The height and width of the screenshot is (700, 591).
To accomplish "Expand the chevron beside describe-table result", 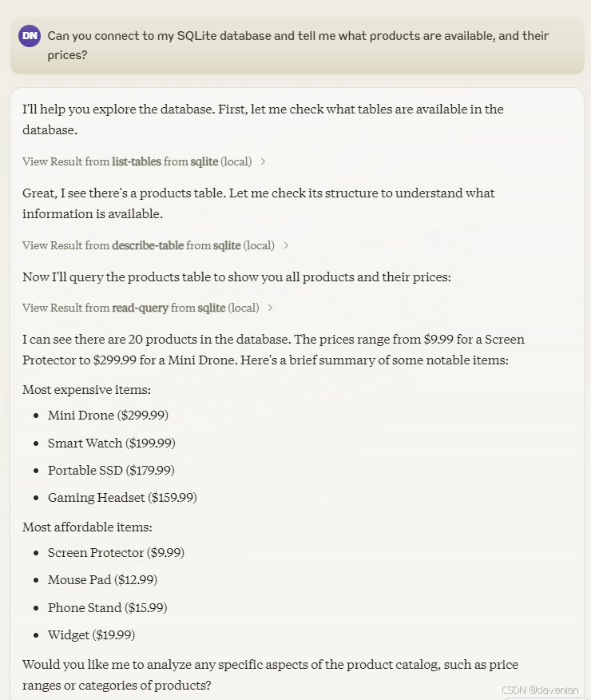I will [286, 245].
